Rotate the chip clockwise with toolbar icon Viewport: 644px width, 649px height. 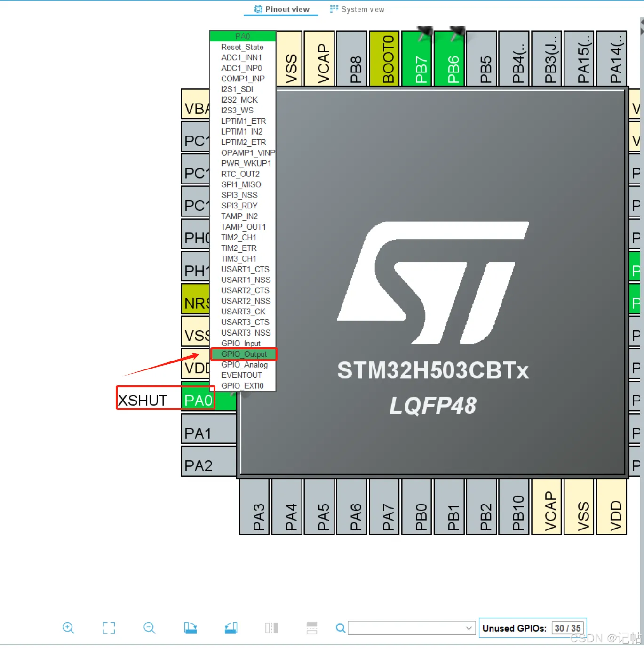[190, 628]
